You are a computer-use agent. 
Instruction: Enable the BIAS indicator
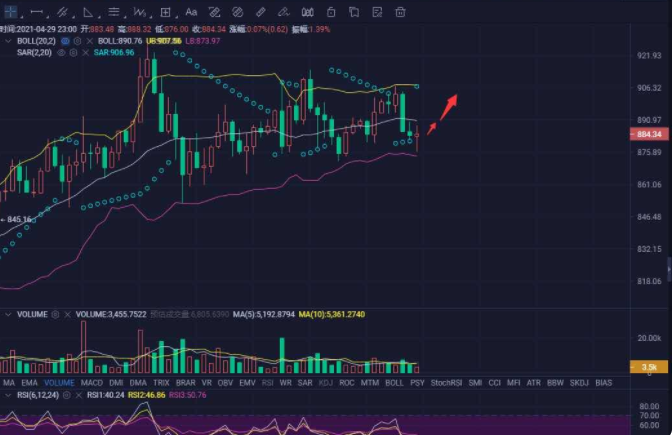pos(603,383)
